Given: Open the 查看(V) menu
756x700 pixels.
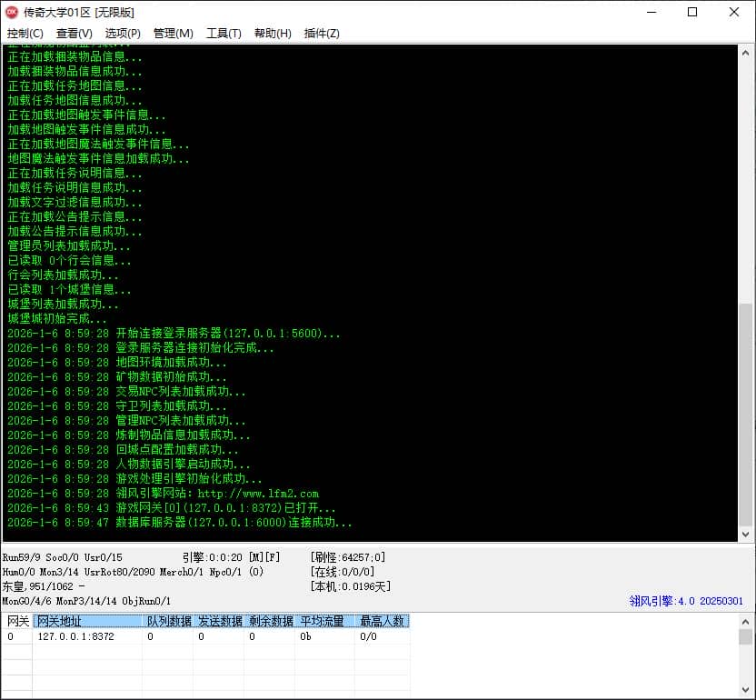Looking at the screenshot, I should click(x=75, y=34).
